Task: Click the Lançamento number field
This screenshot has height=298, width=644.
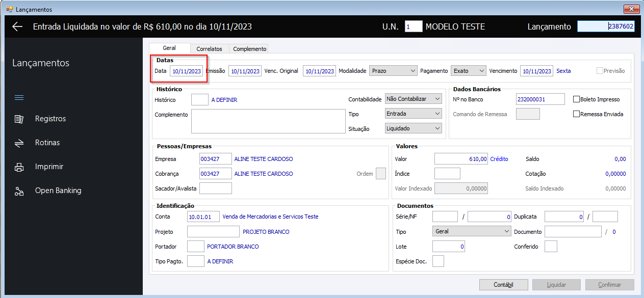Action: pyautogui.click(x=606, y=26)
